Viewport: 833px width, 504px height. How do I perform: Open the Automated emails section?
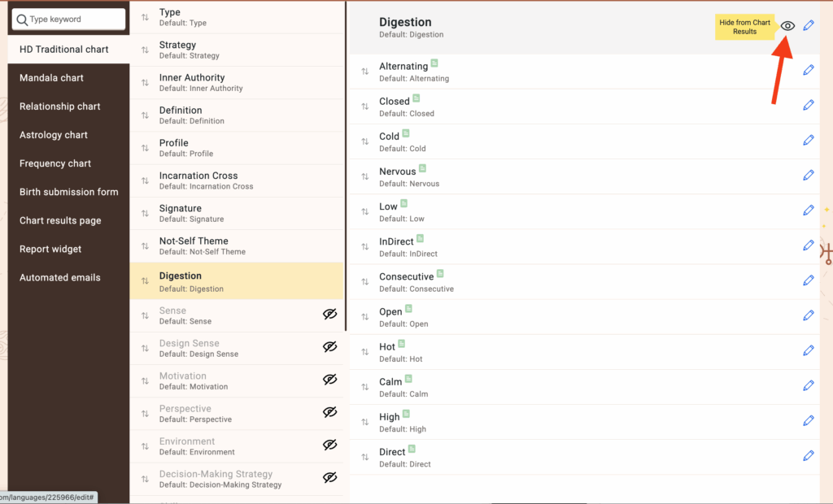point(60,277)
